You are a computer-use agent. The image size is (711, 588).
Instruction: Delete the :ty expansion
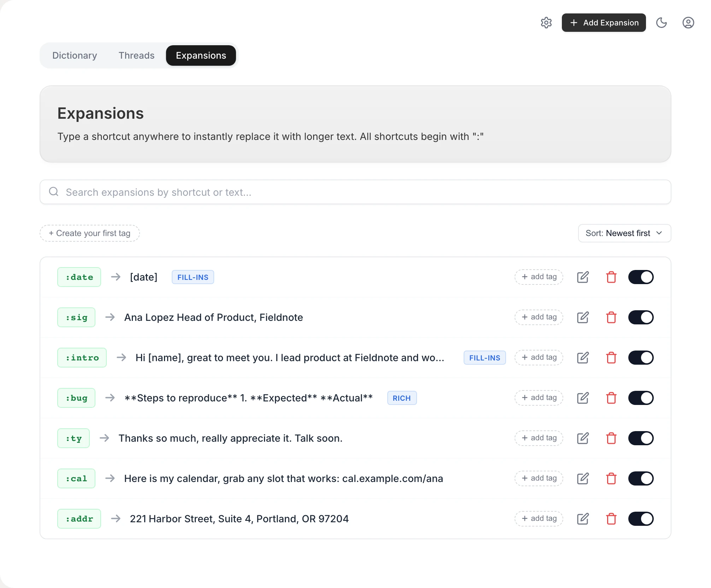click(x=611, y=438)
